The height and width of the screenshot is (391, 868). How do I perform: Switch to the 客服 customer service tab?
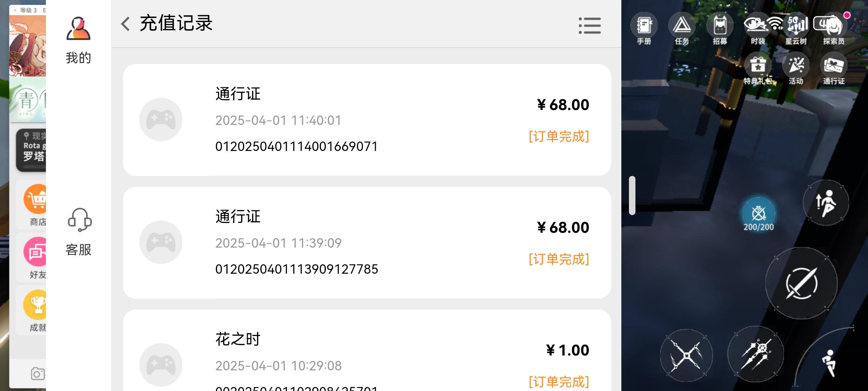pos(78,232)
